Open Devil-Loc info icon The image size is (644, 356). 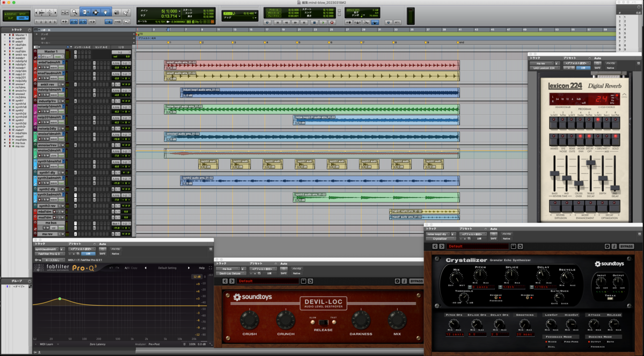coord(404,281)
